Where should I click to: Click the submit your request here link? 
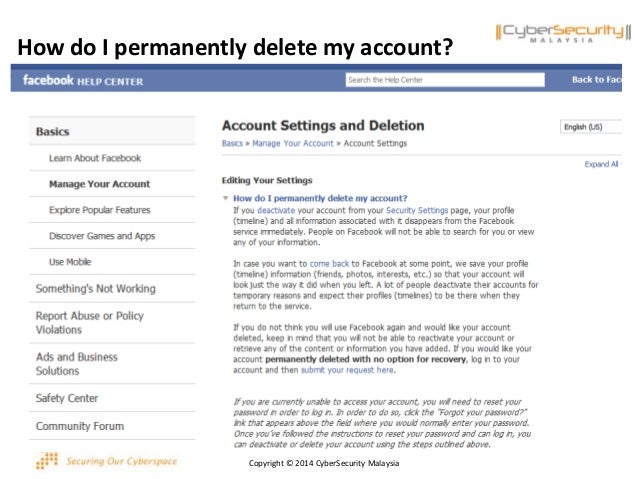(x=356, y=369)
